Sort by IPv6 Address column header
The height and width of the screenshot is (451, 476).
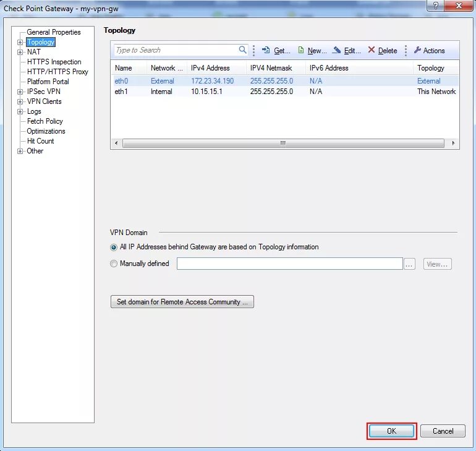point(359,68)
